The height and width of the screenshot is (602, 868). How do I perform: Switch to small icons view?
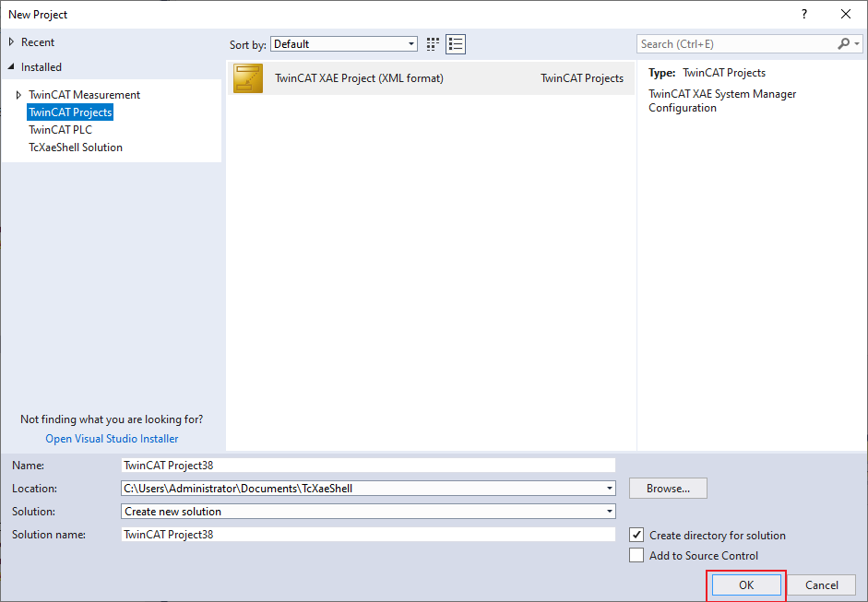coord(433,44)
